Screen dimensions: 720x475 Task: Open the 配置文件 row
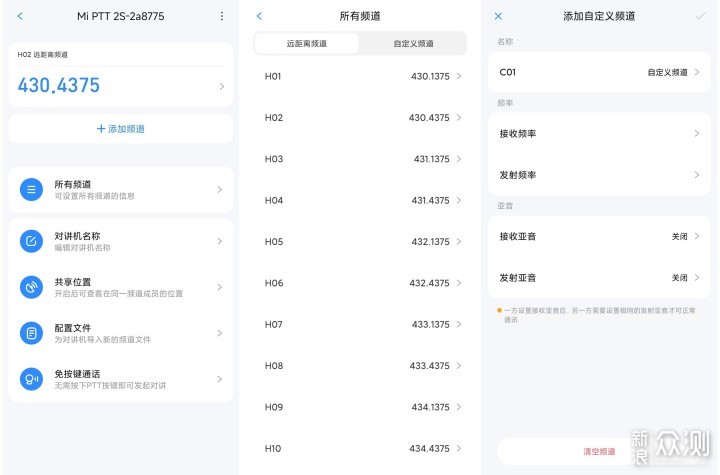(x=121, y=333)
